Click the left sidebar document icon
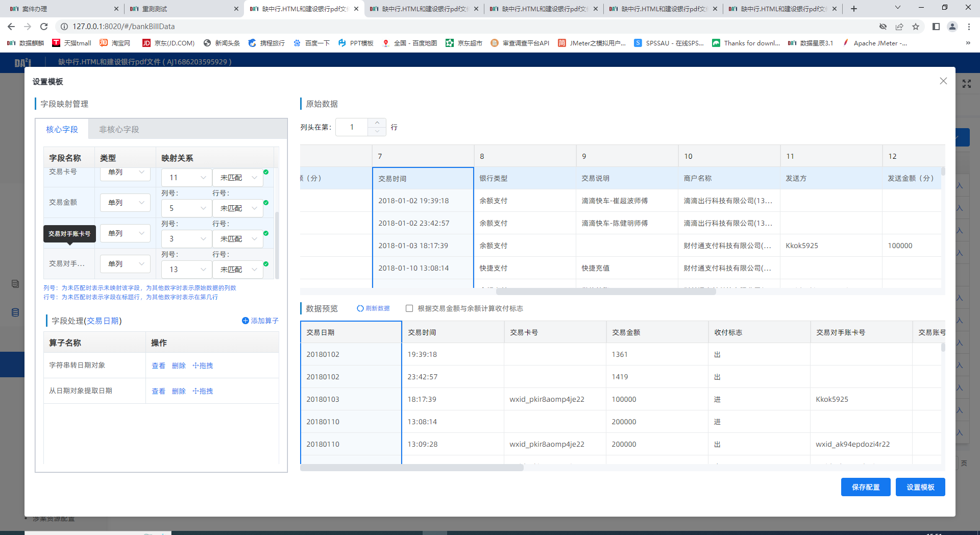The image size is (980, 535). (15, 284)
